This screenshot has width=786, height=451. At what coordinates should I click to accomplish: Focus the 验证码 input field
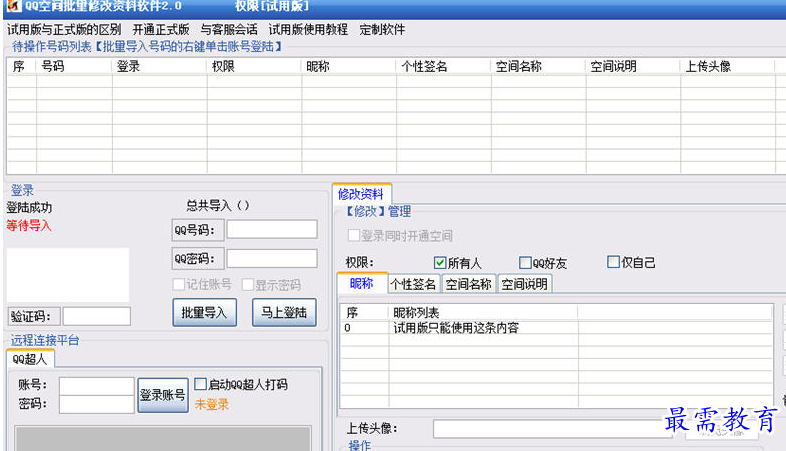97,316
